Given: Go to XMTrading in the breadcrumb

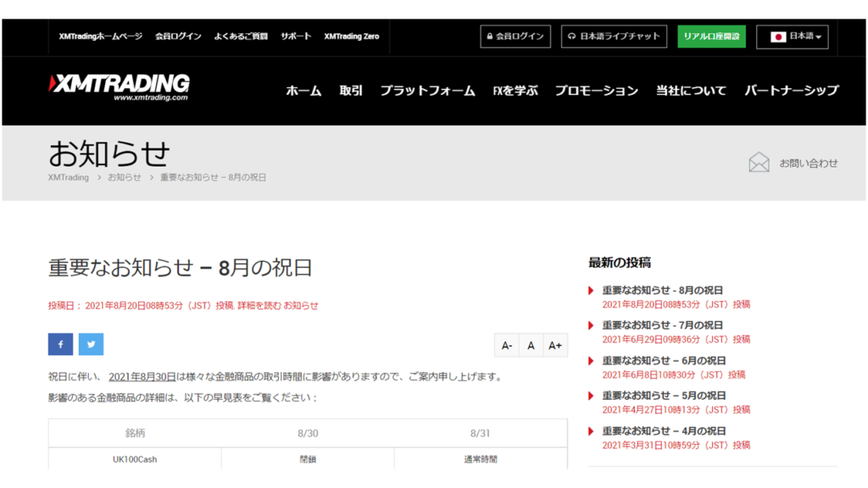Looking at the screenshot, I should click(69, 178).
